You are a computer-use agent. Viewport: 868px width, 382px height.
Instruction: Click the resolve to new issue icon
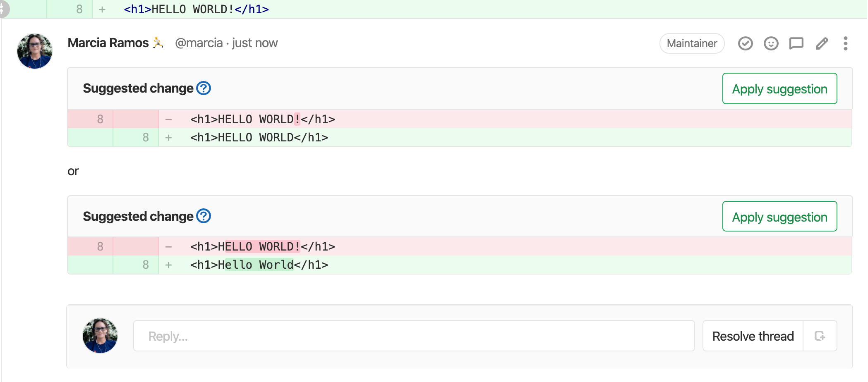tap(820, 336)
